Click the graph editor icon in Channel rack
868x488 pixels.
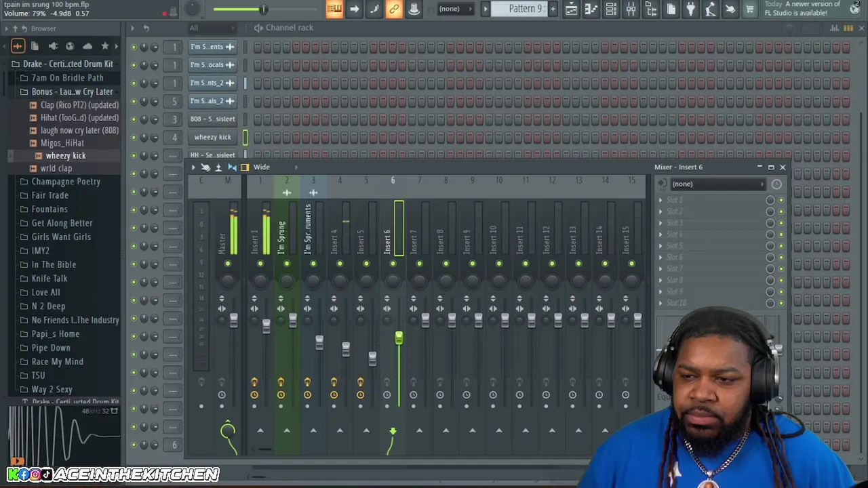pyautogui.click(x=835, y=28)
